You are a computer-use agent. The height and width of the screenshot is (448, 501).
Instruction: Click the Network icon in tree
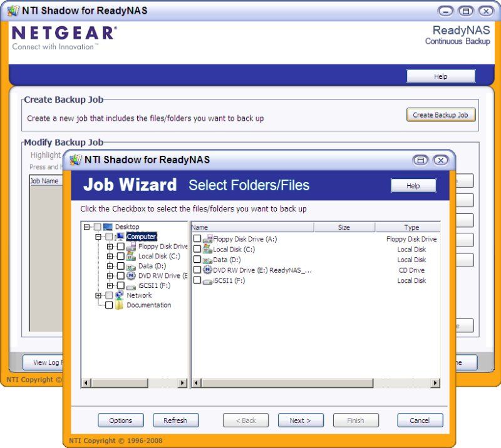(x=120, y=295)
